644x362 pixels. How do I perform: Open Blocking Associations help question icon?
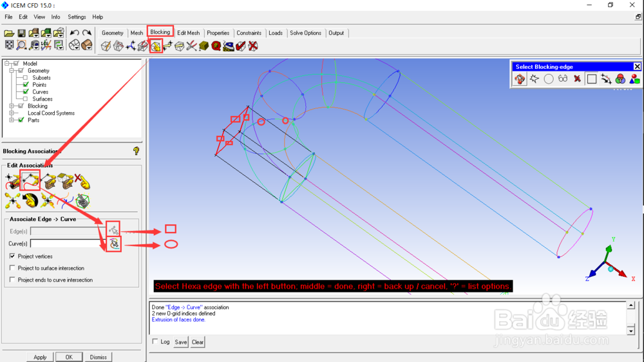(136, 151)
